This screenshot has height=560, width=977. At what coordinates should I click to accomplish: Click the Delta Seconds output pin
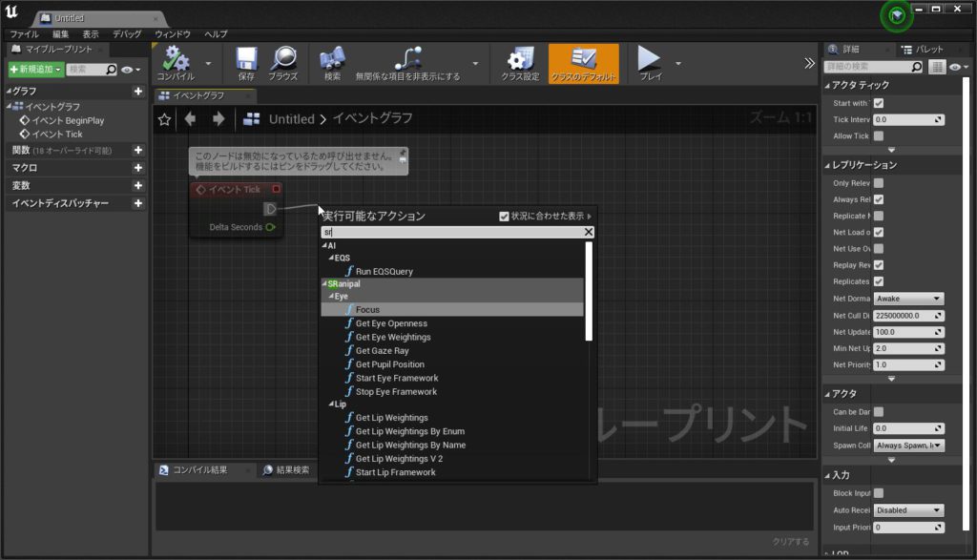click(x=270, y=227)
